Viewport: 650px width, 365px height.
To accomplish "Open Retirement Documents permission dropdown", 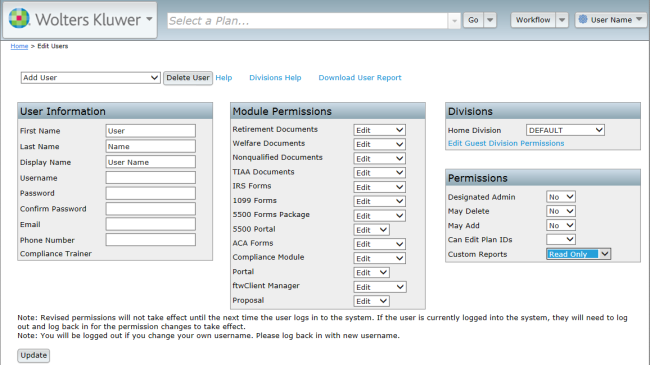I will (x=379, y=130).
